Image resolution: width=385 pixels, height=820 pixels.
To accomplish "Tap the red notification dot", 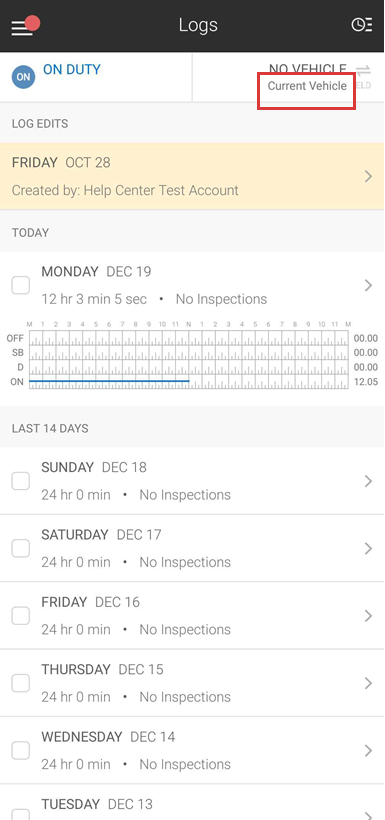I will [32, 22].
